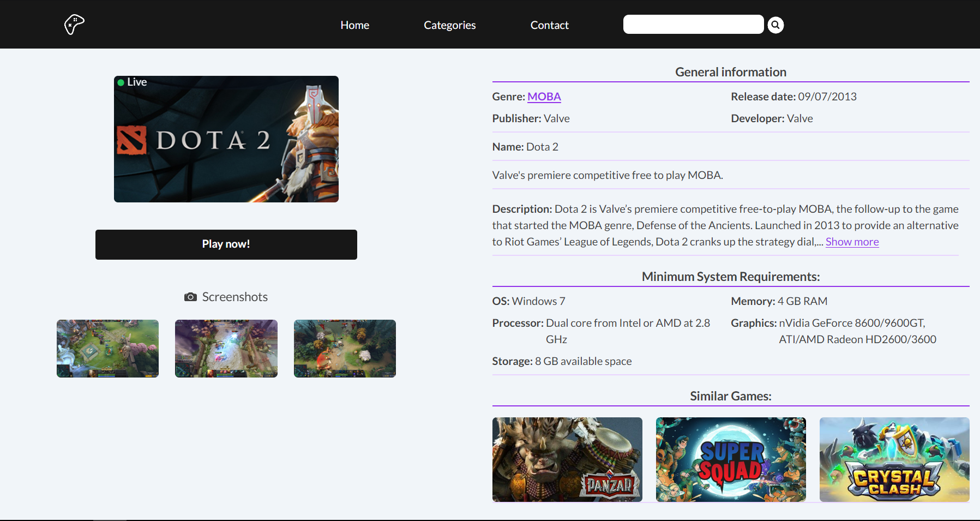The height and width of the screenshot is (521, 980).
Task: Open the MOBA genre link
Action: (544, 97)
